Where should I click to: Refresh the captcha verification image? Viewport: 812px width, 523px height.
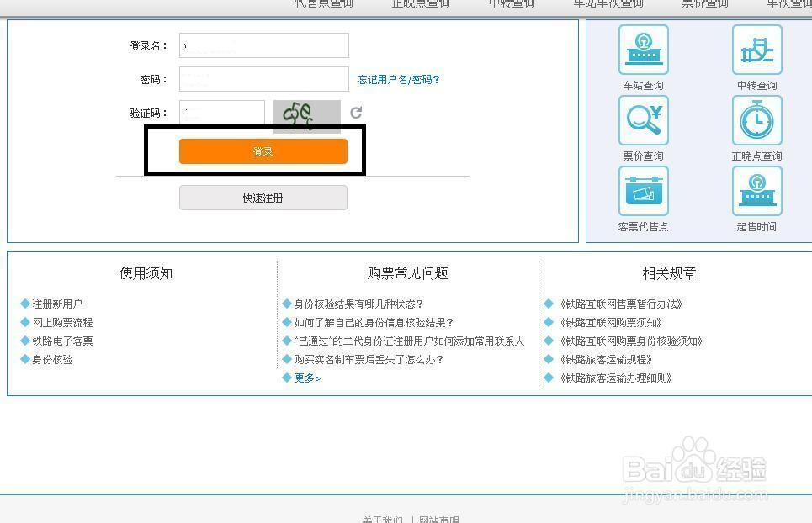pyautogui.click(x=356, y=112)
